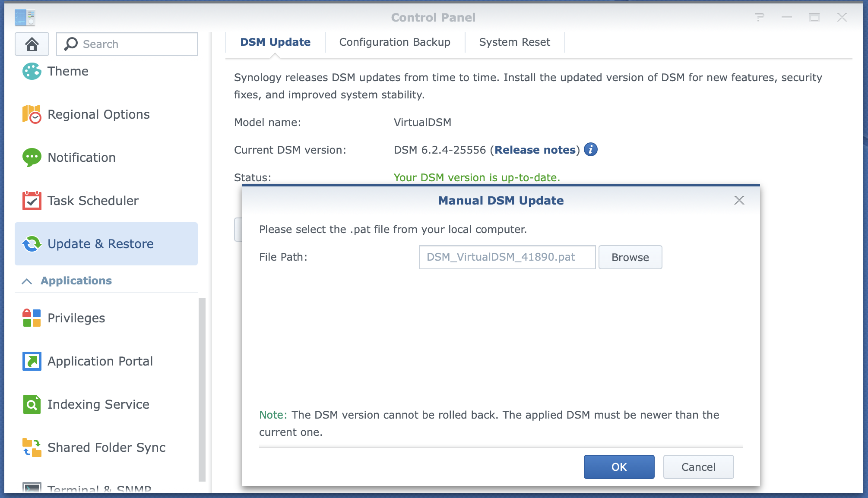The image size is (868, 498).
Task: Open the Notification speech bubble icon
Action: (x=32, y=158)
